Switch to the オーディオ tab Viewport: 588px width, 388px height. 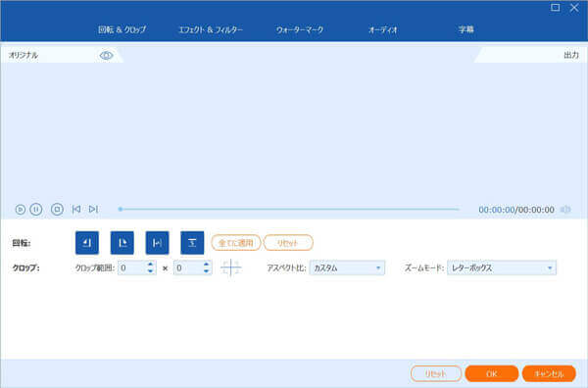[383, 29]
